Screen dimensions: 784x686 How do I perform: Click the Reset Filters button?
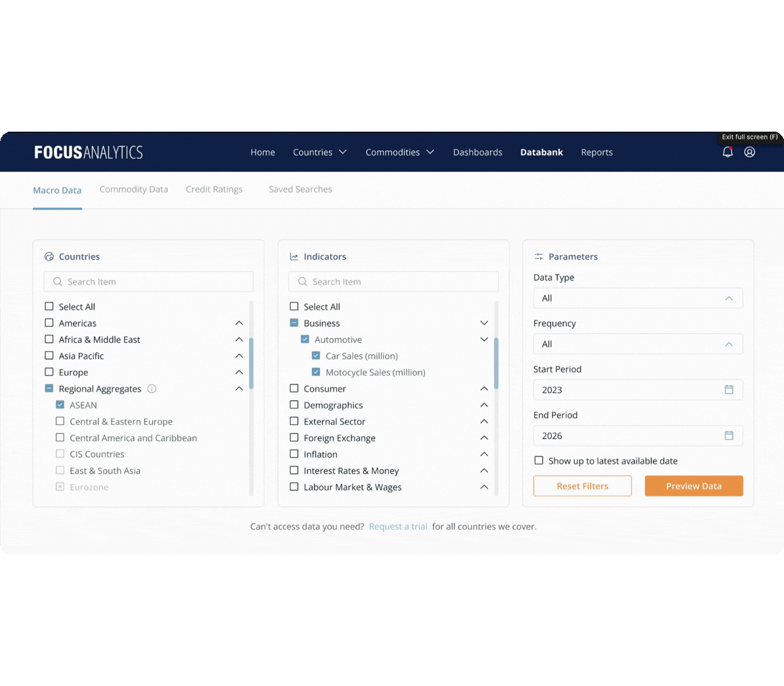pos(582,486)
